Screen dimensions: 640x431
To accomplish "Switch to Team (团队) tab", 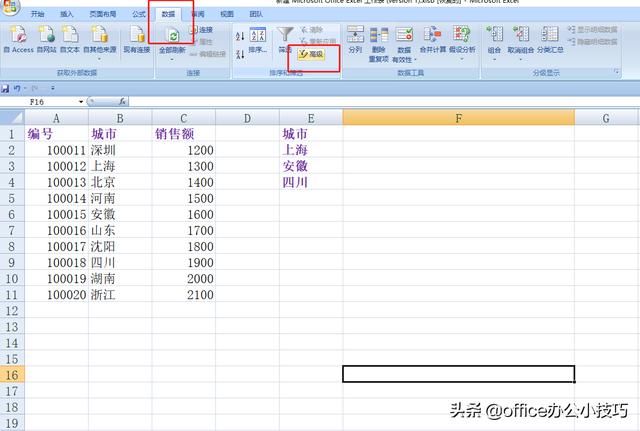I will point(256,14).
